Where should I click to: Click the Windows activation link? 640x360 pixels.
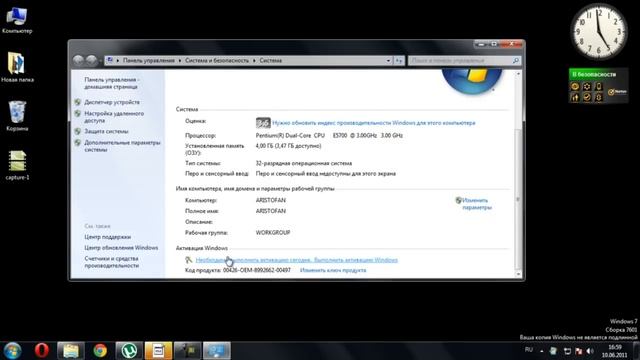297,260
